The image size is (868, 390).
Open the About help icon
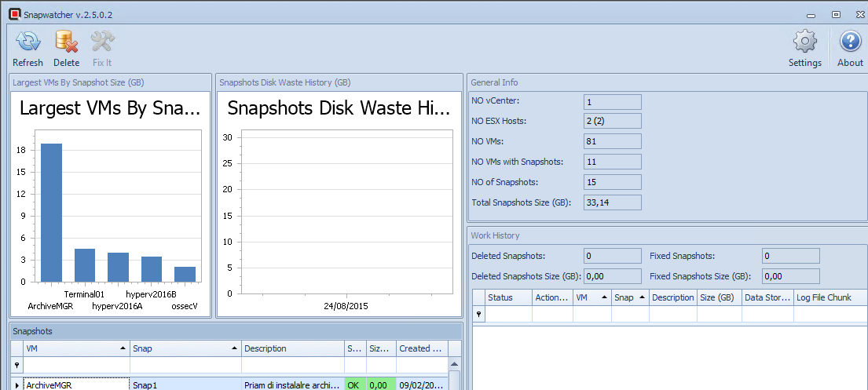pos(850,42)
